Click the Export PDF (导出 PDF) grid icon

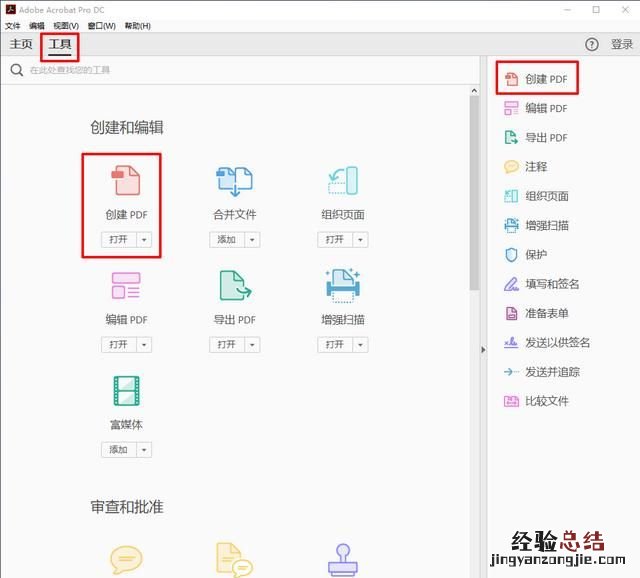pos(236,285)
